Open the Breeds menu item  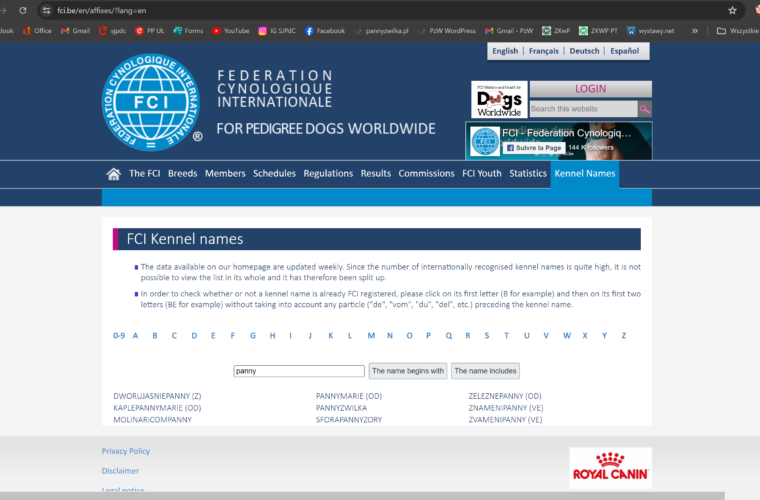(x=182, y=174)
